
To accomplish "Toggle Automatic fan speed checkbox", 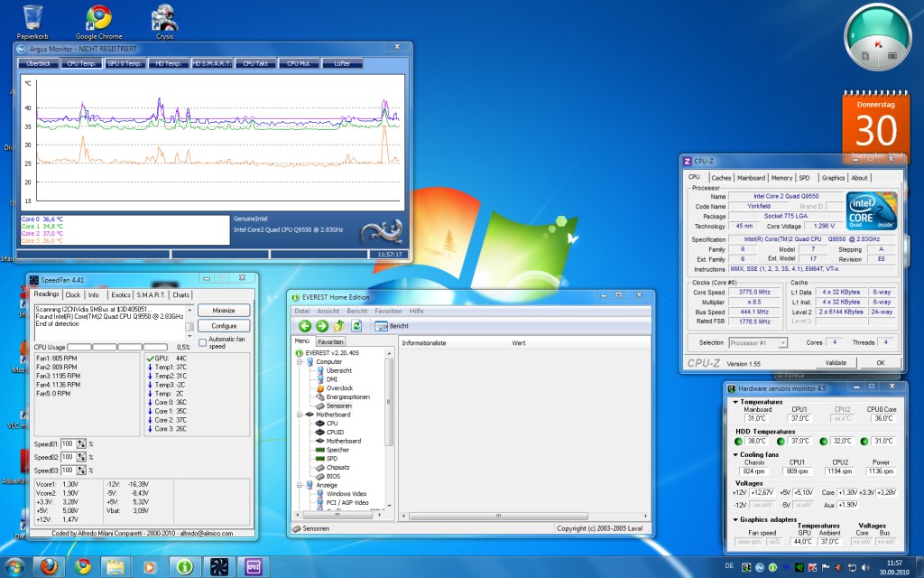I will click(203, 342).
